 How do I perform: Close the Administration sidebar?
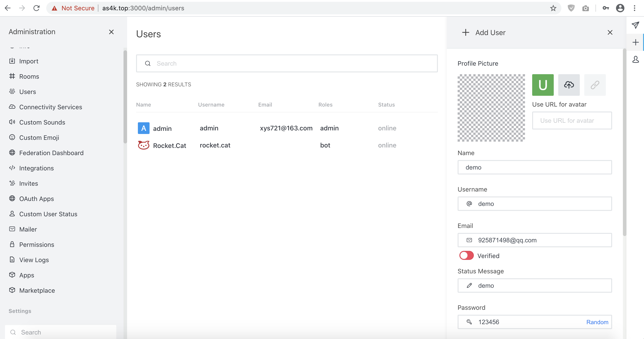[111, 32]
